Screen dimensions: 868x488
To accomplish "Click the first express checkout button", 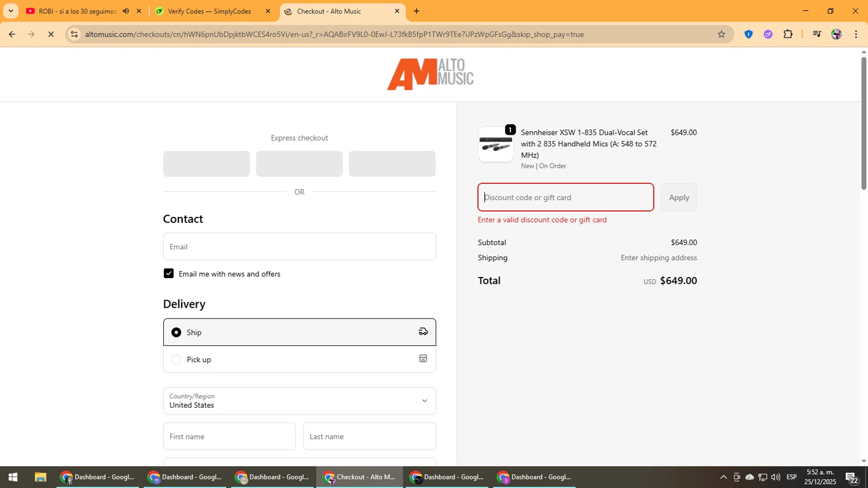I will [207, 164].
